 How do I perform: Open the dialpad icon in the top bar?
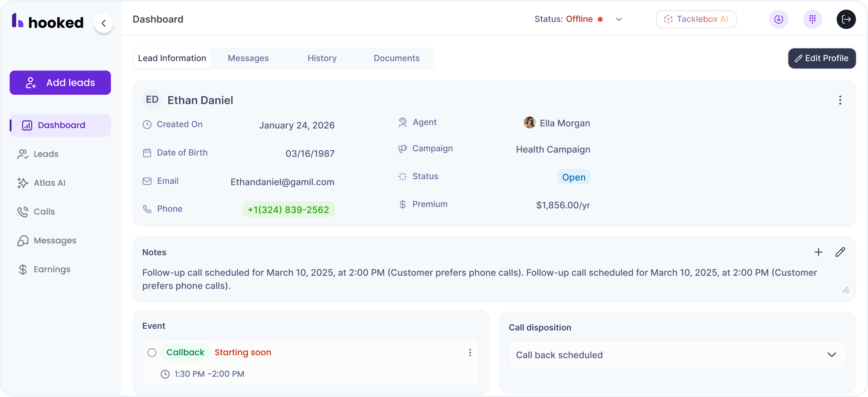point(812,19)
